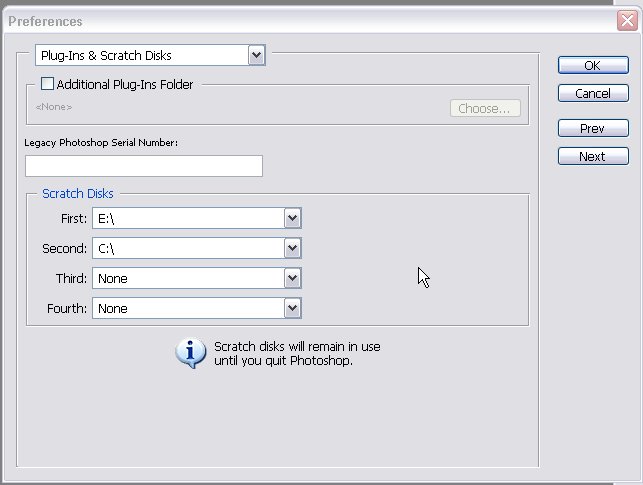The image size is (643, 485).
Task: Click the Choose... folder button
Action: (485, 108)
